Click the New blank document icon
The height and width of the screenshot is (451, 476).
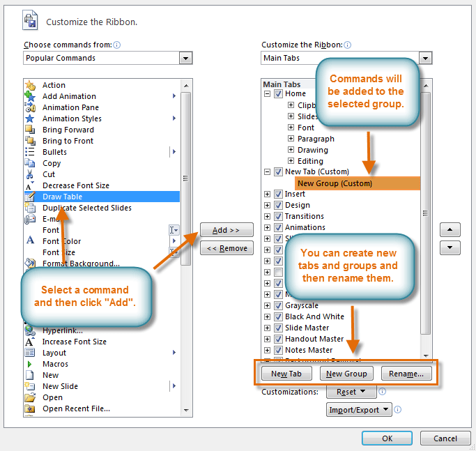coord(30,375)
